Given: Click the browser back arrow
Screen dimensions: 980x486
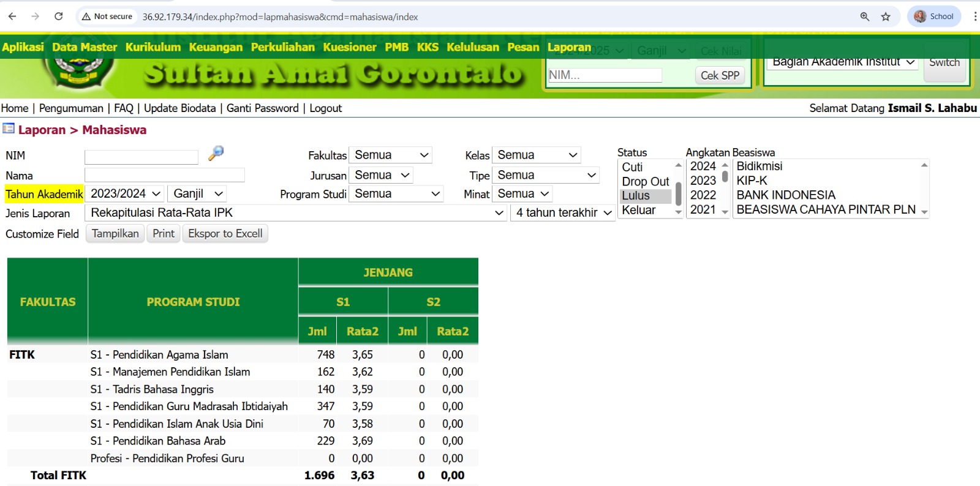Looking at the screenshot, I should 12,17.
